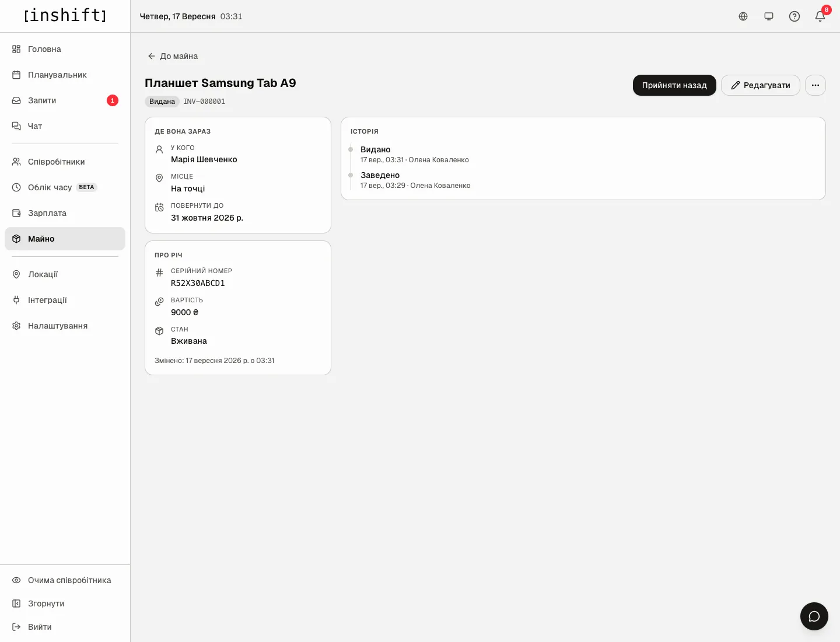
Task: Click condition value Вживана
Action: click(189, 341)
